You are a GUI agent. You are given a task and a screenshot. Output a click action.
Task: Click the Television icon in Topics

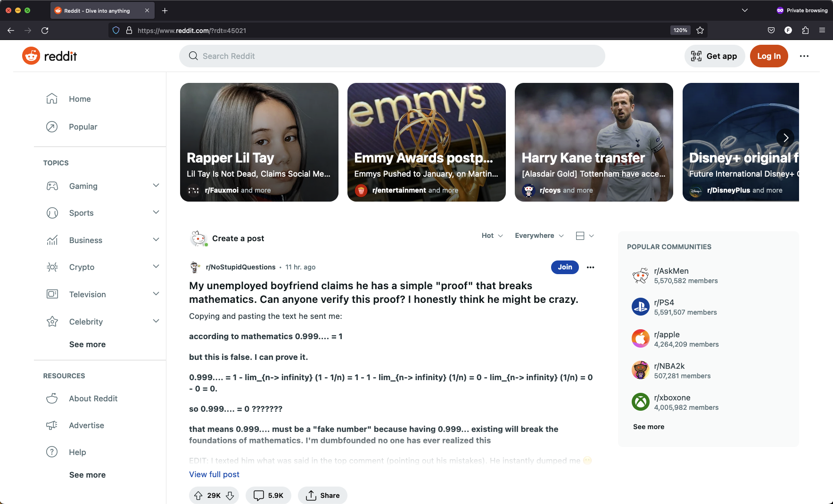[52, 294]
